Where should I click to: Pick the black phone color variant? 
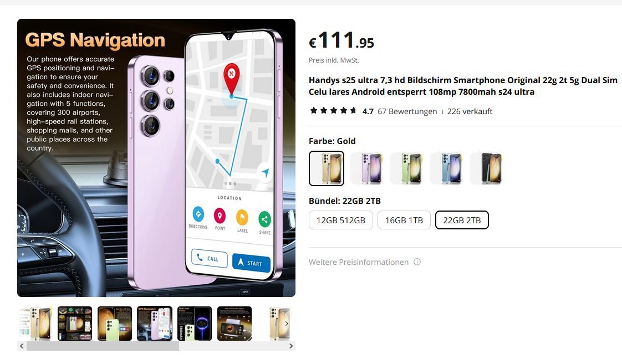487,168
